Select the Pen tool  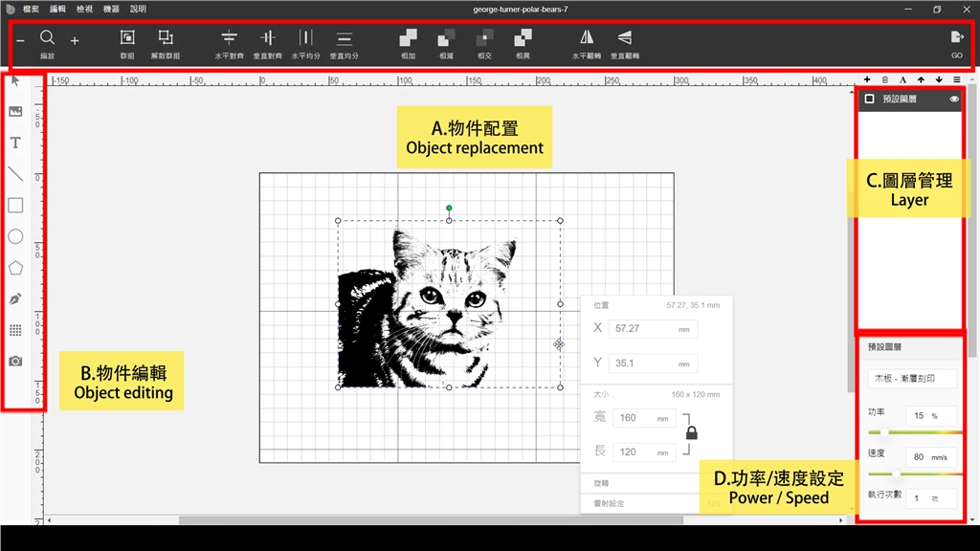pyautogui.click(x=15, y=298)
